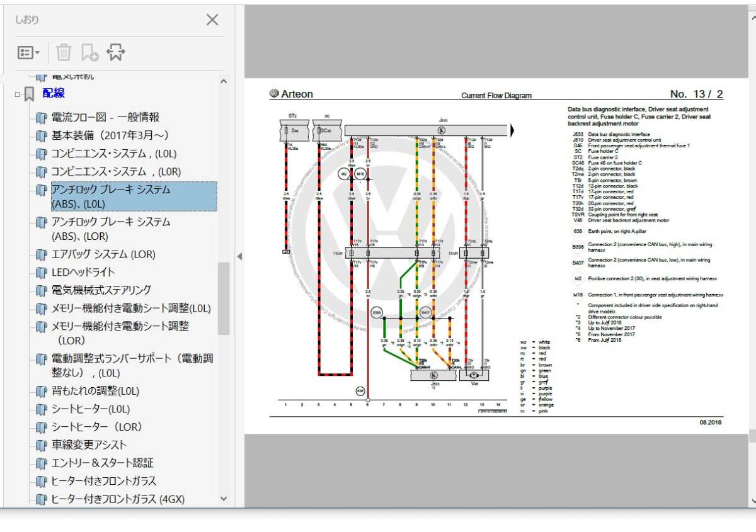Open bookmark 電流フロー図 - 一般情報
This screenshot has width=756, height=532.
pyautogui.click(x=105, y=117)
